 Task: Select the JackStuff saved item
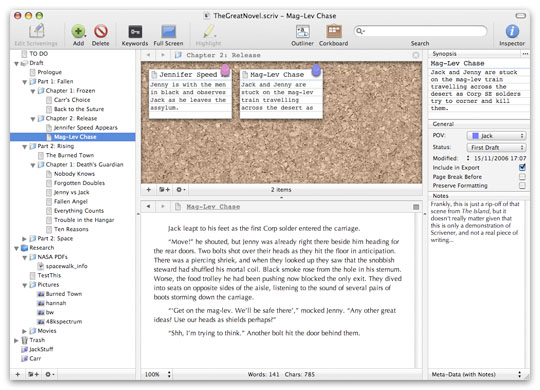click(x=41, y=349)
